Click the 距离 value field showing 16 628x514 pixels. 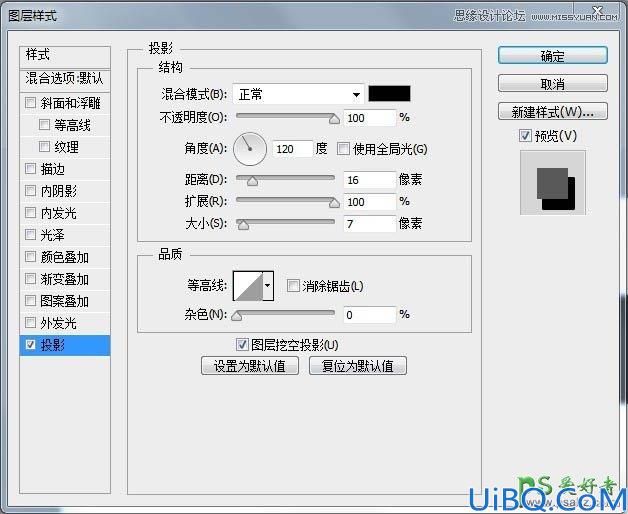pos(370,180)
